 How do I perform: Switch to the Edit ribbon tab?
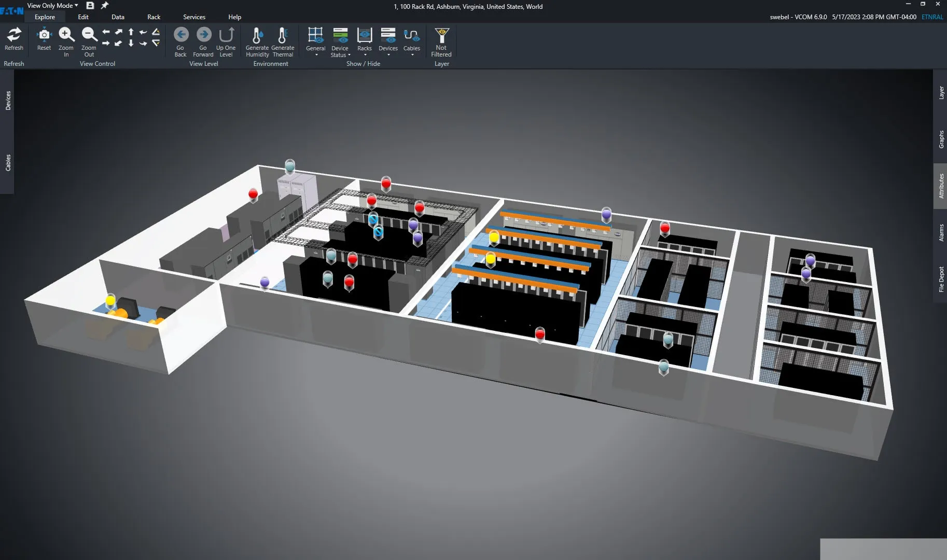[x=83, y=17]
